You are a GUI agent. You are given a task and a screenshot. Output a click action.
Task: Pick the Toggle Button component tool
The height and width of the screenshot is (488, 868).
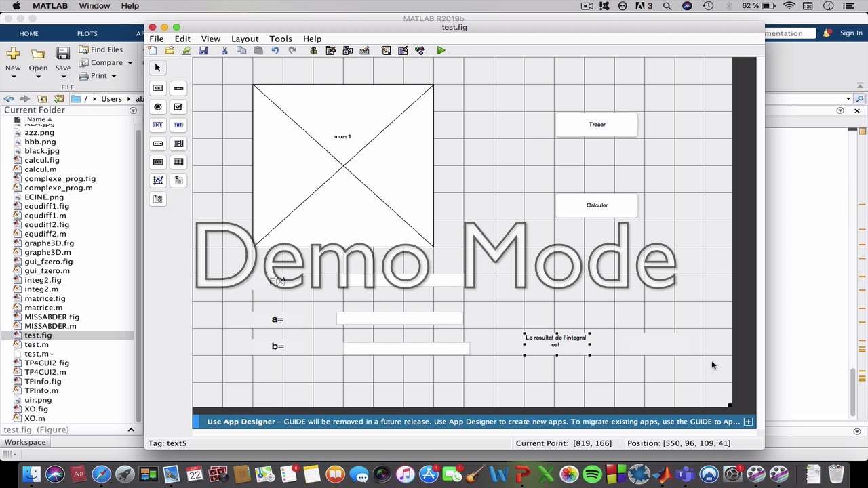157,162
